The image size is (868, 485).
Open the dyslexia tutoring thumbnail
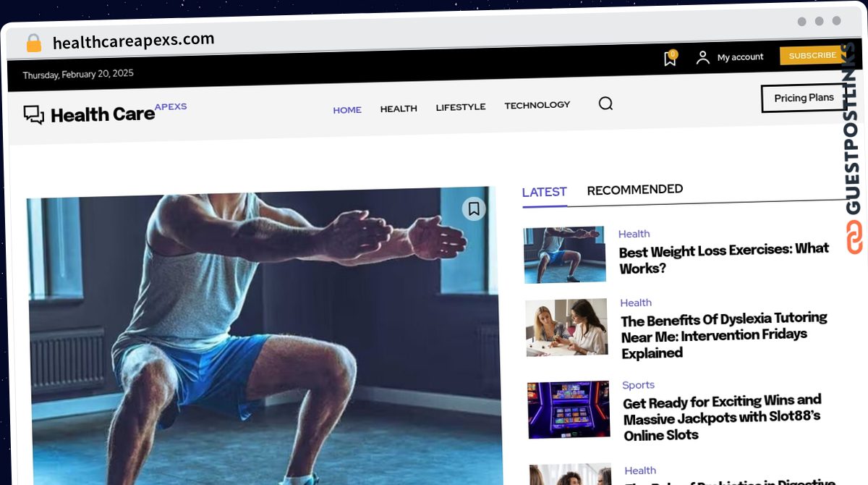click(x=566, y=327)
